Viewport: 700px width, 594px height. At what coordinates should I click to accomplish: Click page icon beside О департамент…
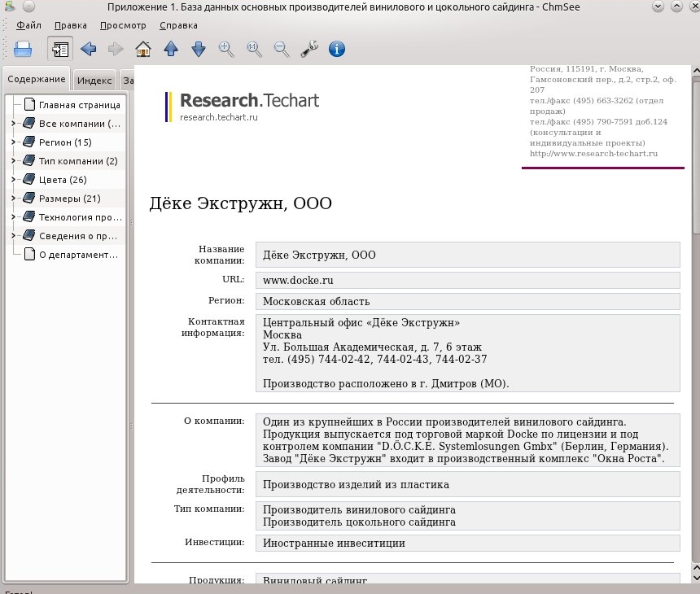29,255
